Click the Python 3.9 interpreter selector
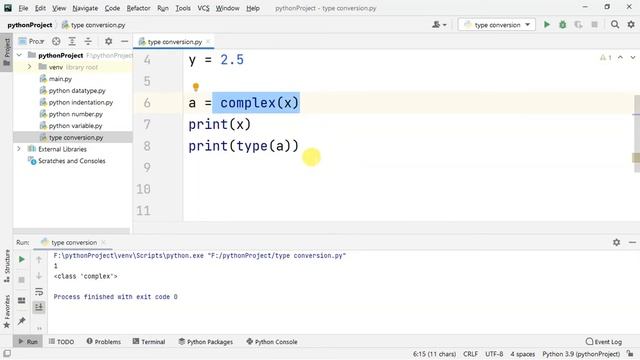640x360 pixels. (580, 354)
